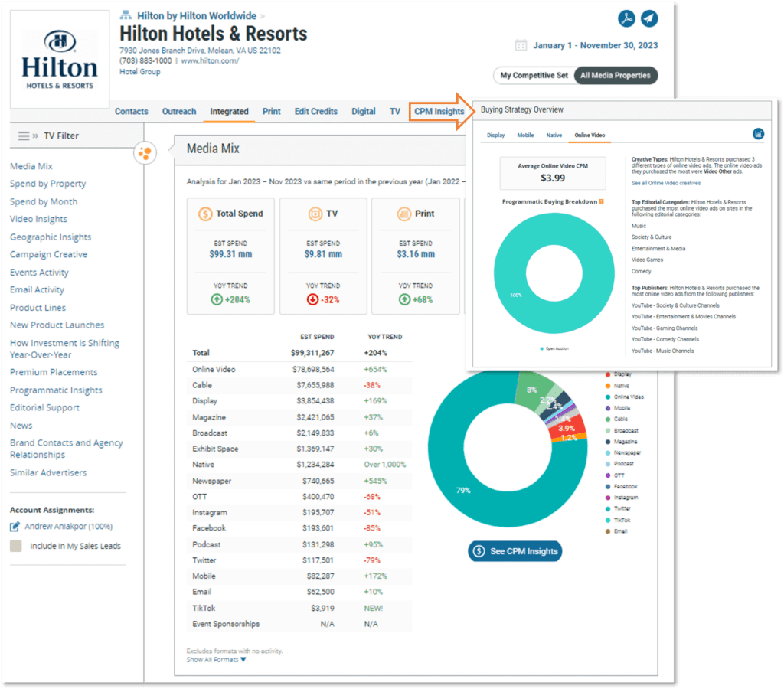Click the Average Online Video CPM $3.99
784x689 pixels.
553,173
